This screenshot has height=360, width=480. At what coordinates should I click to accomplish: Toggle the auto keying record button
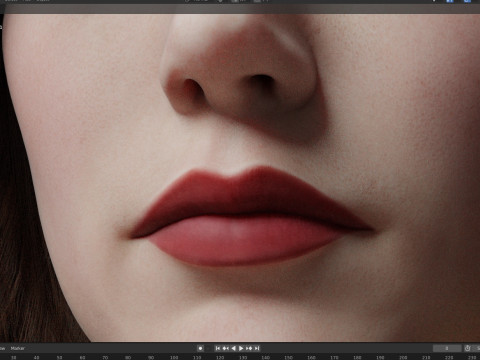tap(200, 348)
